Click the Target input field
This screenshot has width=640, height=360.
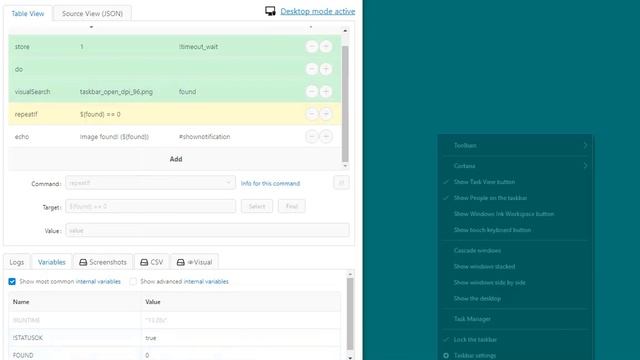click(150, 206)
